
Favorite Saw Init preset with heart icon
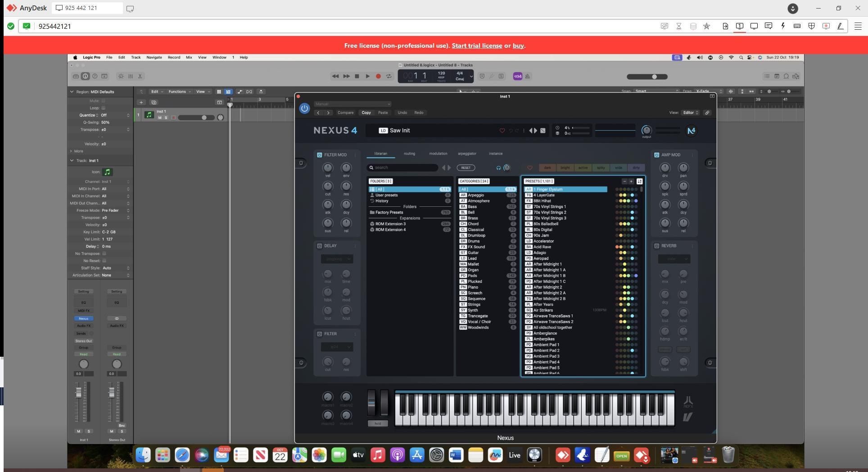click(502, 131)
